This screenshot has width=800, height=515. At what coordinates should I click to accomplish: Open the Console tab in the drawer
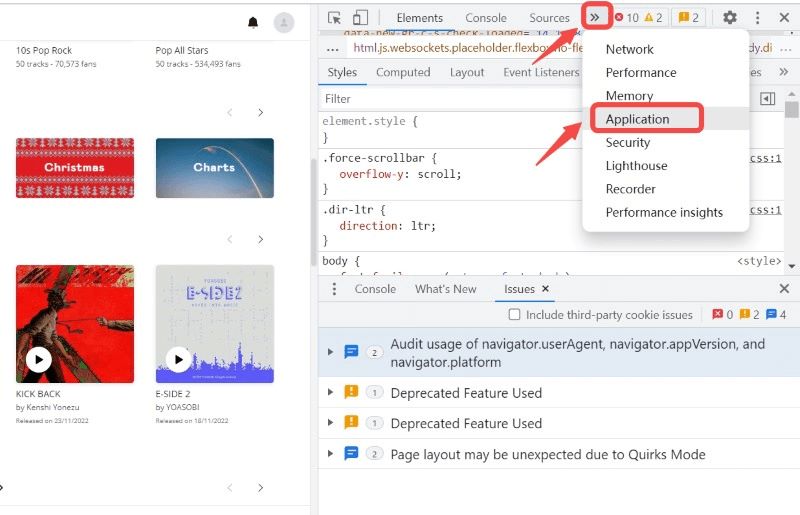375,289
